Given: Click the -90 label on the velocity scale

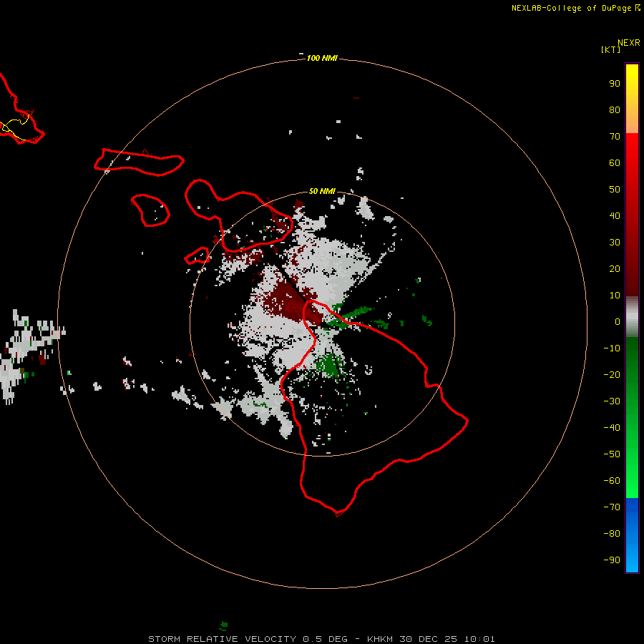Looking at the screenshot, I should [x=612, y=560].
